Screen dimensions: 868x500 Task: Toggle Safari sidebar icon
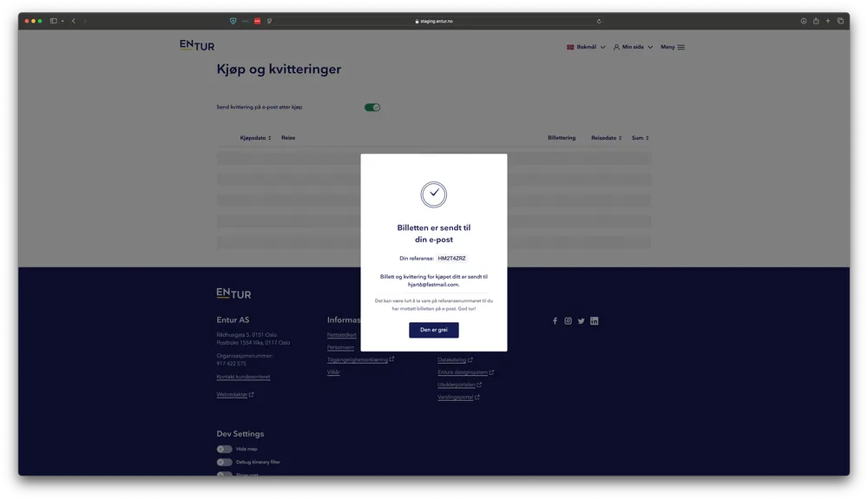click(x=54, y=21)
